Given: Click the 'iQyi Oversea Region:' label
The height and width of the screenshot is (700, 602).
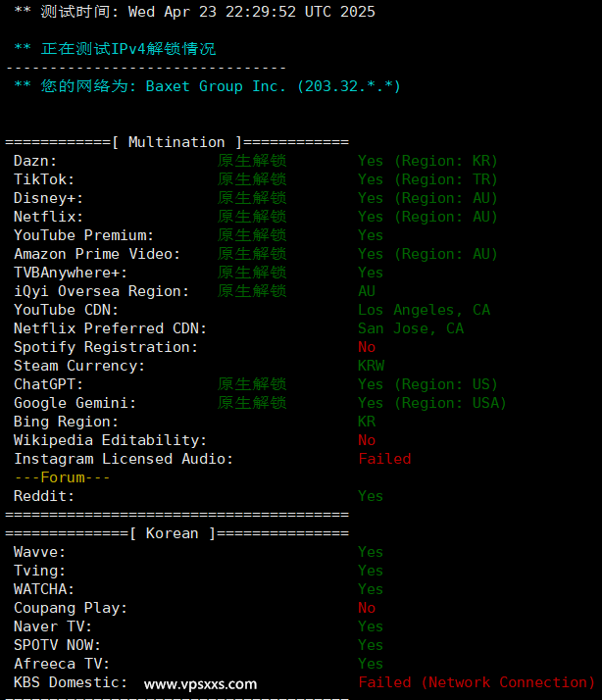Looking at the screenshot, I should coord(101,291).
